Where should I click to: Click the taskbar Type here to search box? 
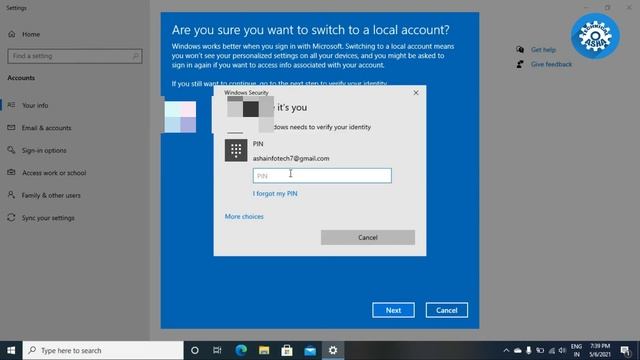pyautogui.click(x=103, y=350)
